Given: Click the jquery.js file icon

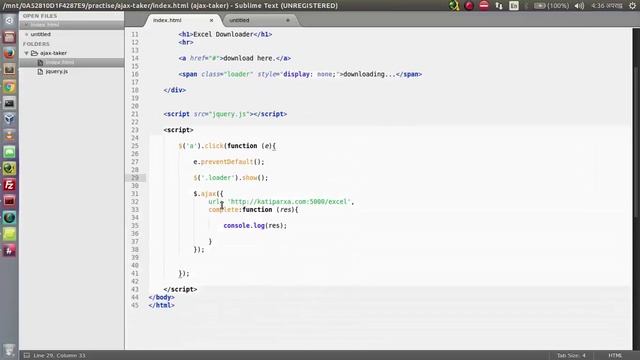Looking at the screenshot, I should click(x=40, y=71).
